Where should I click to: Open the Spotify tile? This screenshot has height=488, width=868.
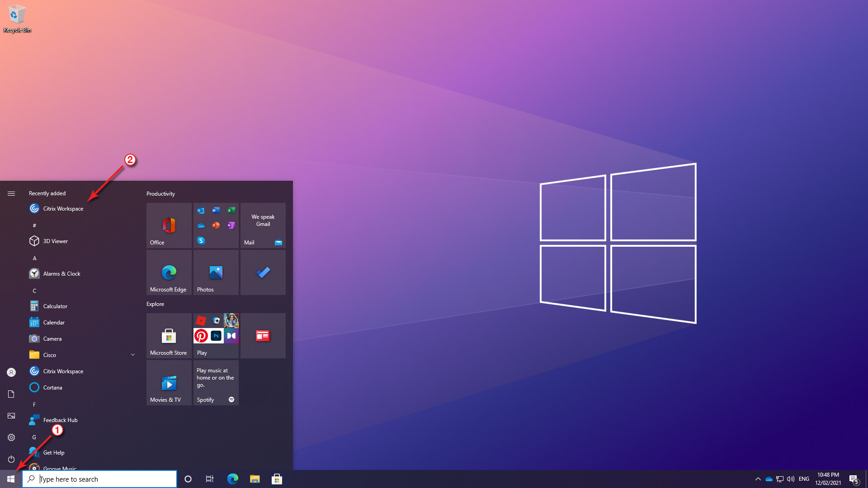click(216, 383)
